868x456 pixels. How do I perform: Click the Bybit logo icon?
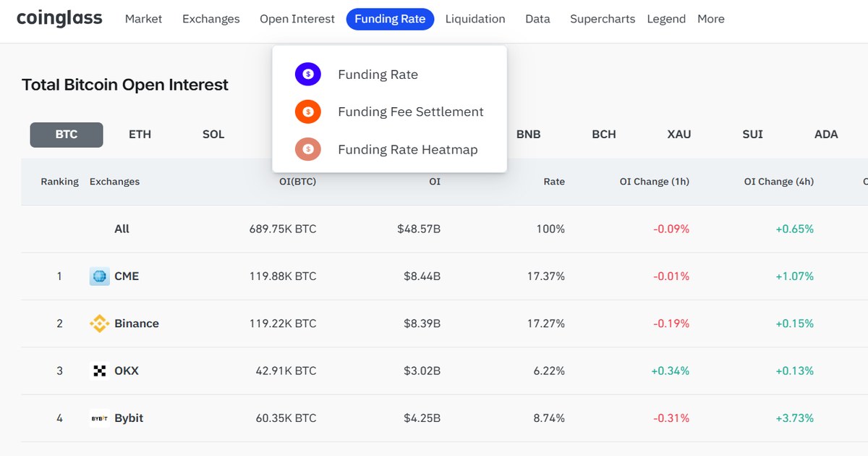click(99, 418)
